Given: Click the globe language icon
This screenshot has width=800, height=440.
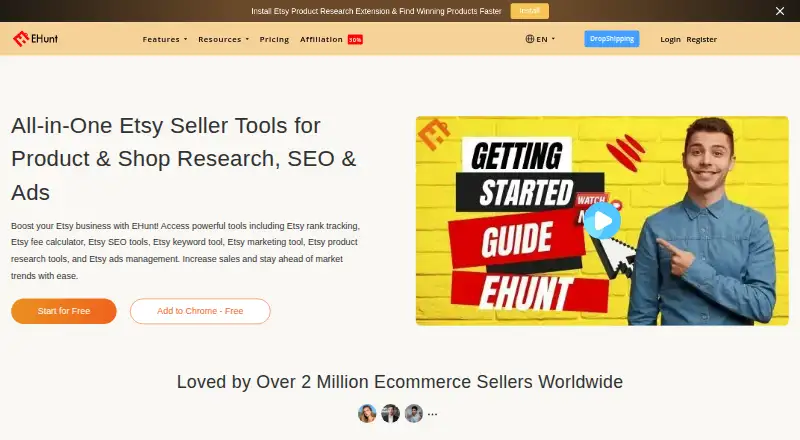Looking at the screenshot, I should (x=530, y=39).
